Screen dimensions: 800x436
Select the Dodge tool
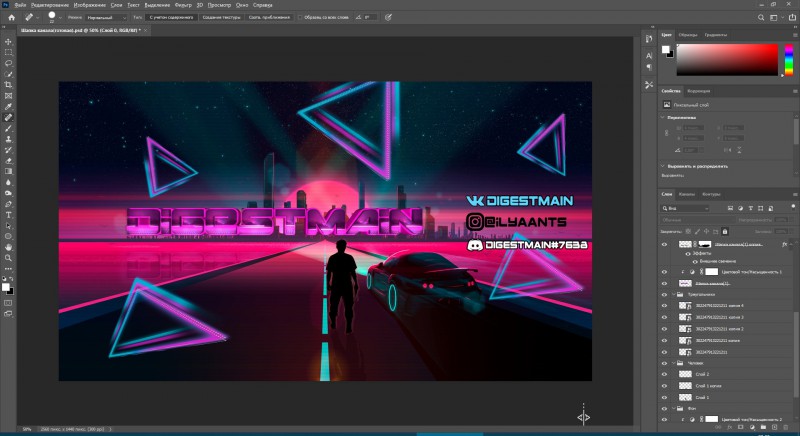pyautogui.click(x=8, y=193)
